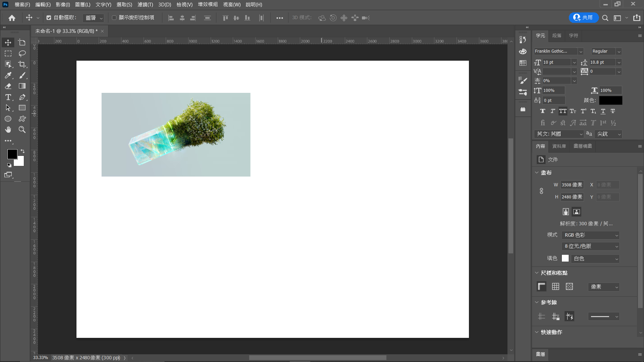Viewport: 644px width, 362px height.
Task: Set canvas to landscape orientation
Action: (577, 212)
